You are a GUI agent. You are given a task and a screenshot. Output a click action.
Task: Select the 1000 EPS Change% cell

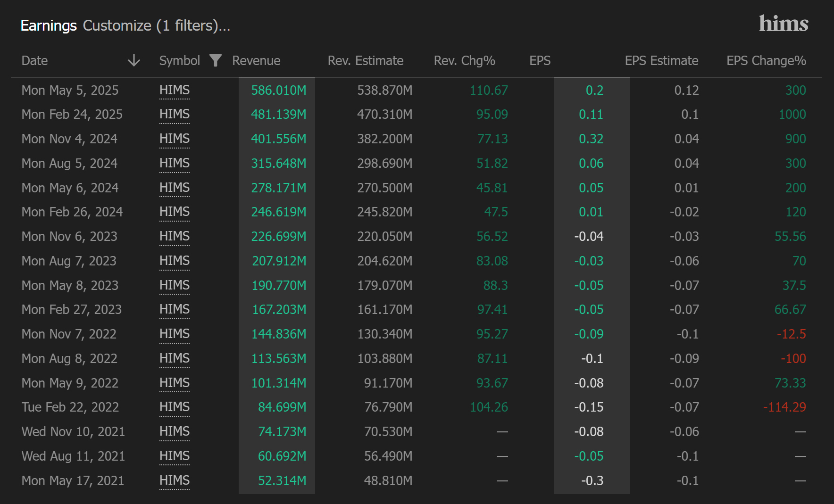coord(792,114)
